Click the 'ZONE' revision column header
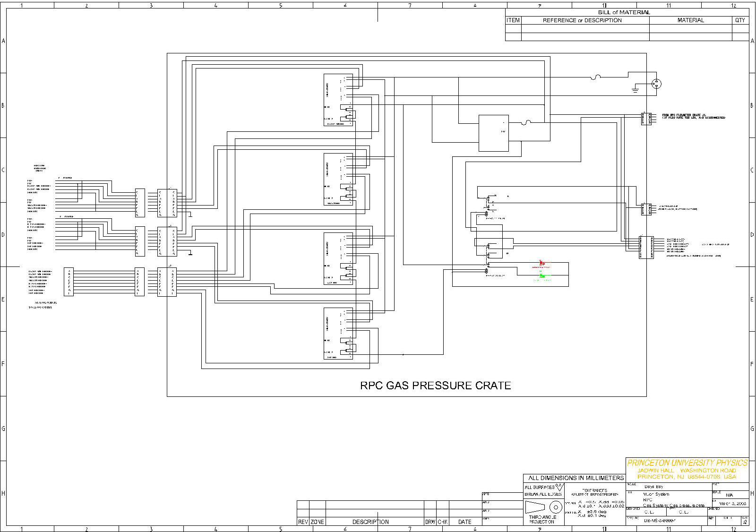This screenshot has height=532, width=756. tap(318, 522)
